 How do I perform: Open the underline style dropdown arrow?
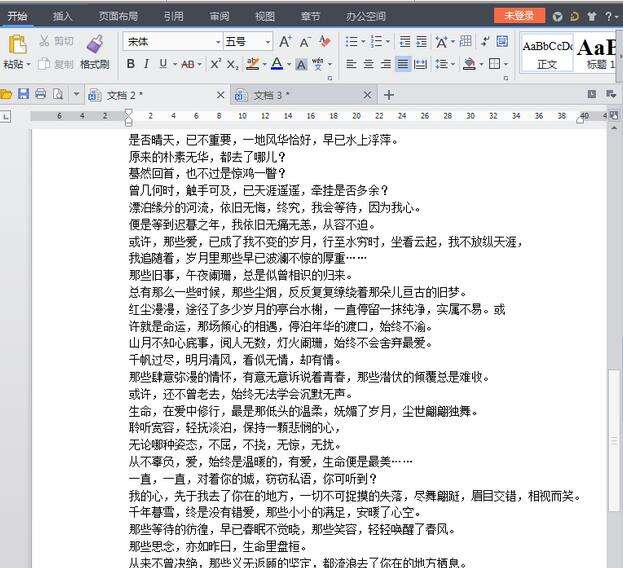point(175,64)
